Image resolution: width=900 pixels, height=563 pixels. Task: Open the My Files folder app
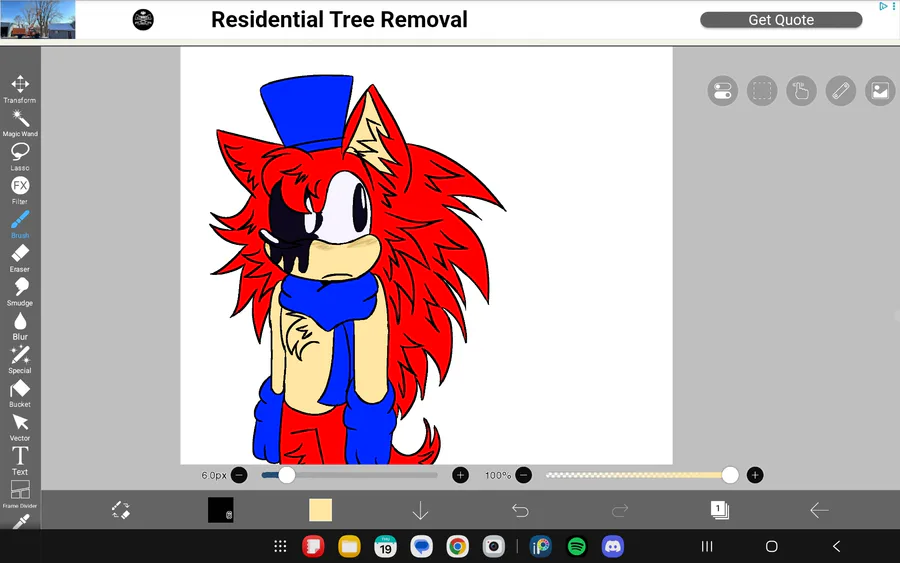[349, 546]
